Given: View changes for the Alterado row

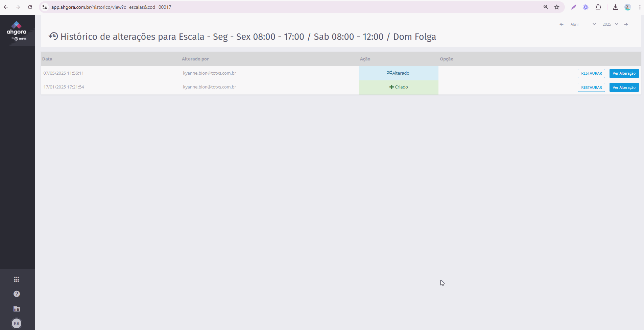Looking at the screenshot, I should (x=624, y=73).
